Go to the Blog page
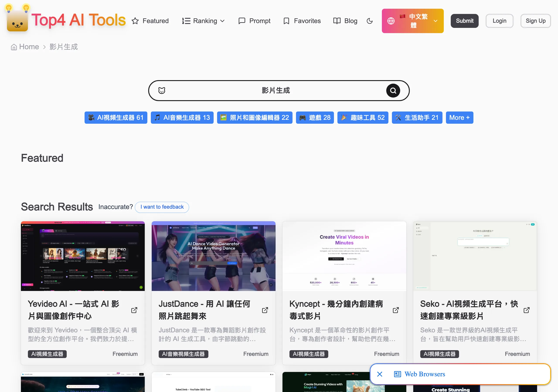The height and width of the screenshot is (392, 558). (345, 21)
